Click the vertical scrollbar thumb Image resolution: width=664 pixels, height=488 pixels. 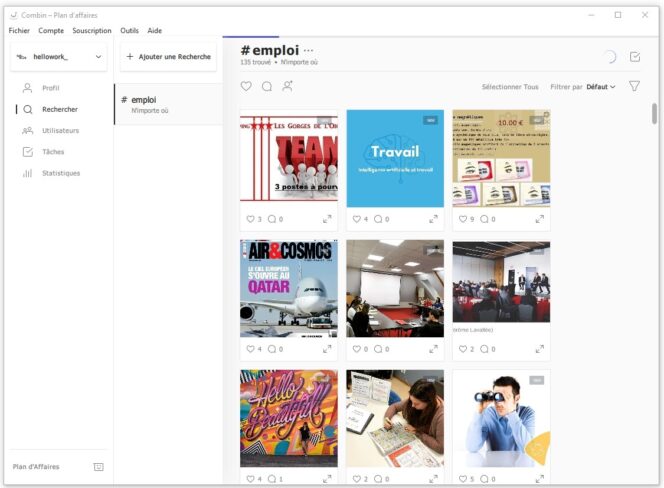pos(654,114)
